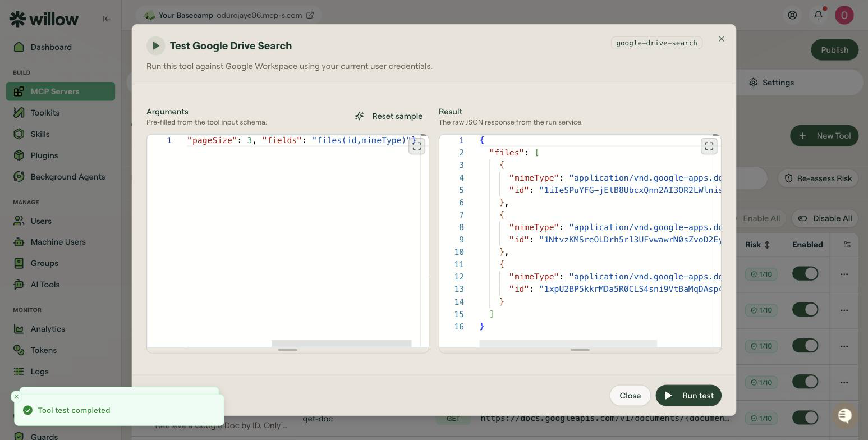The image size is (868, 440).
Task: Click the Analytics chart icon
Action: [19, 329]
